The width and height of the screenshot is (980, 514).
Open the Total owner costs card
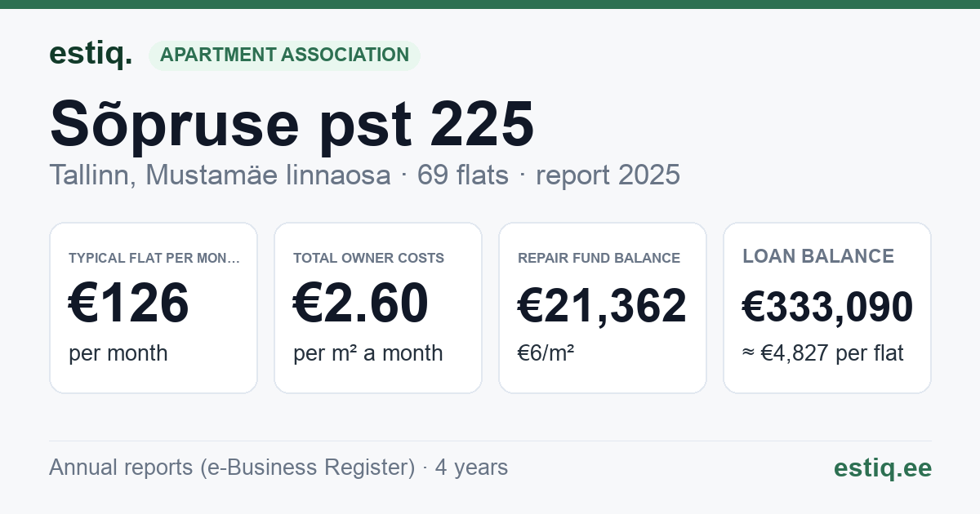tap(378, 308)
